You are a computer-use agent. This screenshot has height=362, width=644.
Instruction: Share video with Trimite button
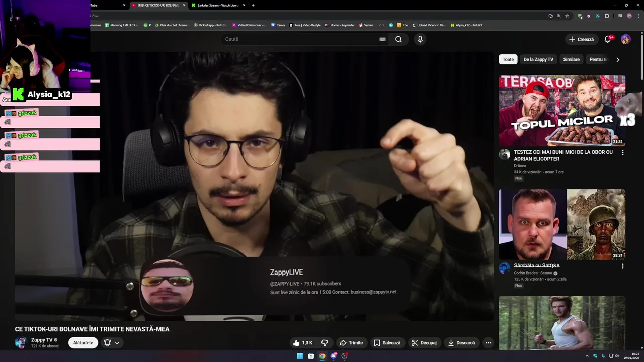[x=351, y=343]
